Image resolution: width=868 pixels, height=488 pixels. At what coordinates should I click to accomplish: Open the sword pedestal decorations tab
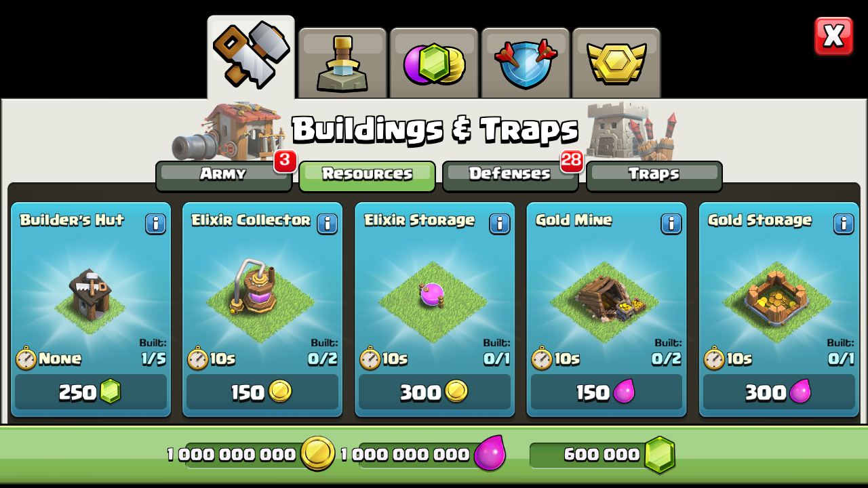pyautogui.click(x=342, y=63)
